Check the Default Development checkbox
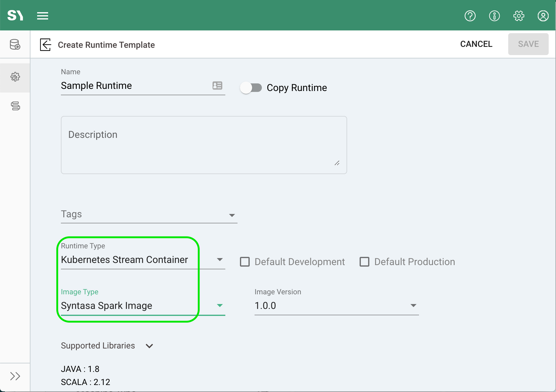 pos(245,262)
